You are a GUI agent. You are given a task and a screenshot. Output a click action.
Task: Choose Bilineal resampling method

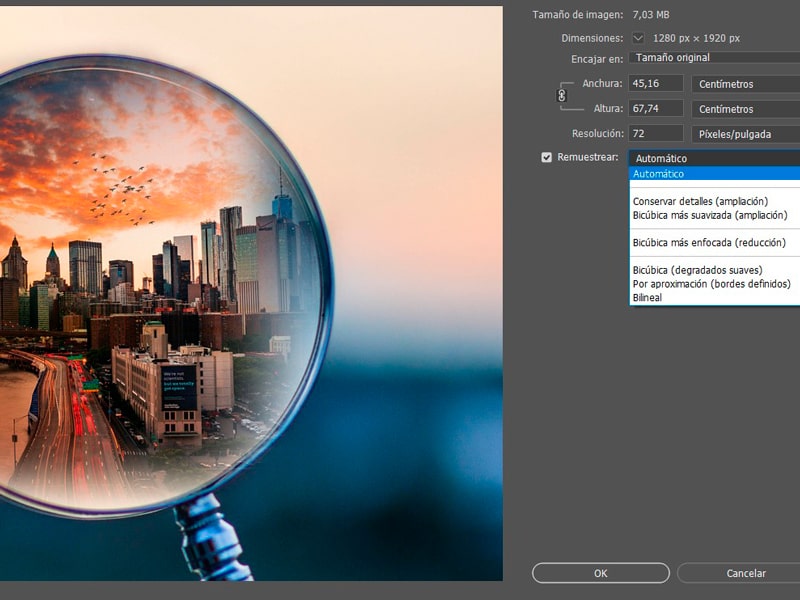click(647, 298)
